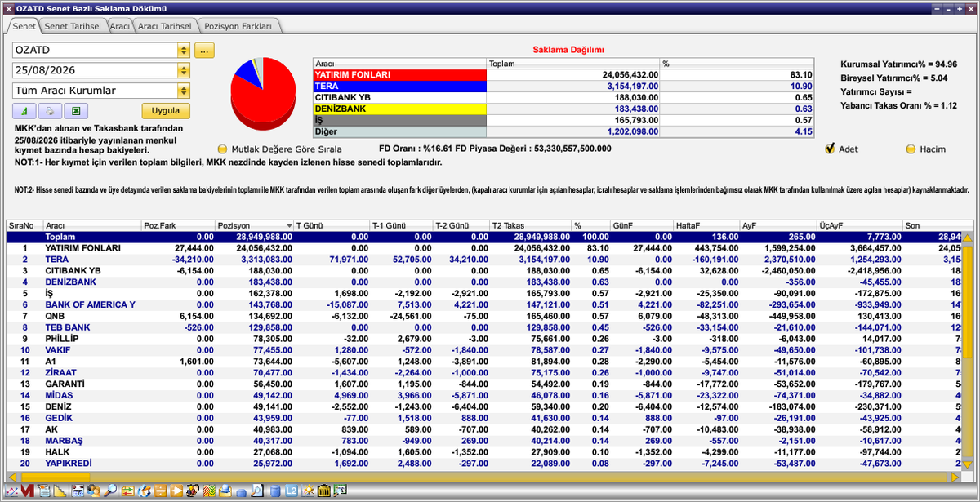Click the yellow triangle icon in the bottom toolbar
The height and width of the screenshot is (502, 980).
click(x=60, y=491)
